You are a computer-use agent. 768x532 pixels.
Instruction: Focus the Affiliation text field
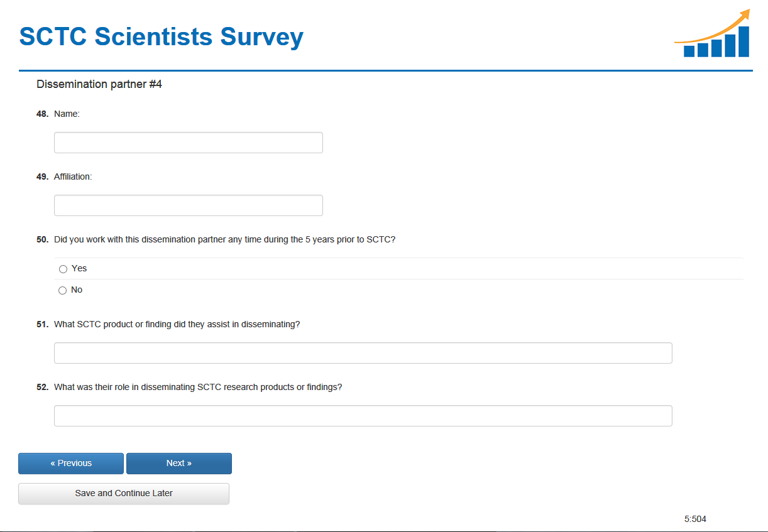point(188,205)
